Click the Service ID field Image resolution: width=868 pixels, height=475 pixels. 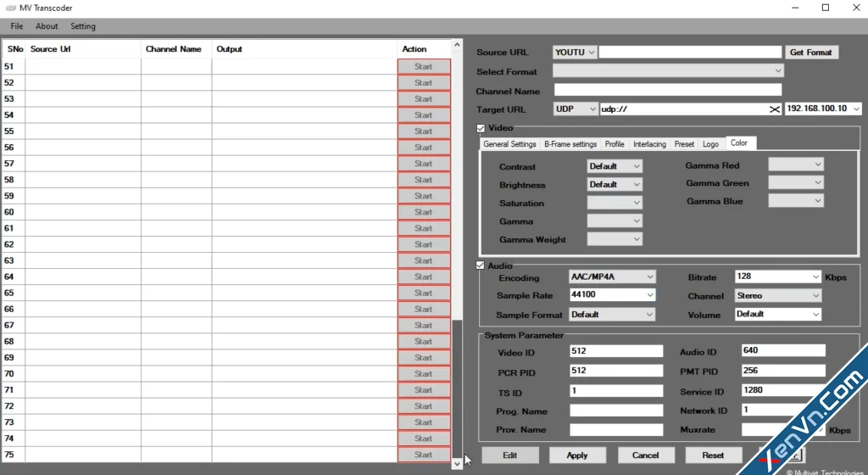point(783,389)
